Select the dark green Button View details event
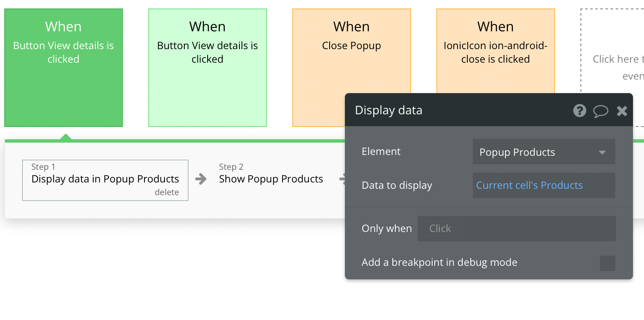 [x=64, y=68]
